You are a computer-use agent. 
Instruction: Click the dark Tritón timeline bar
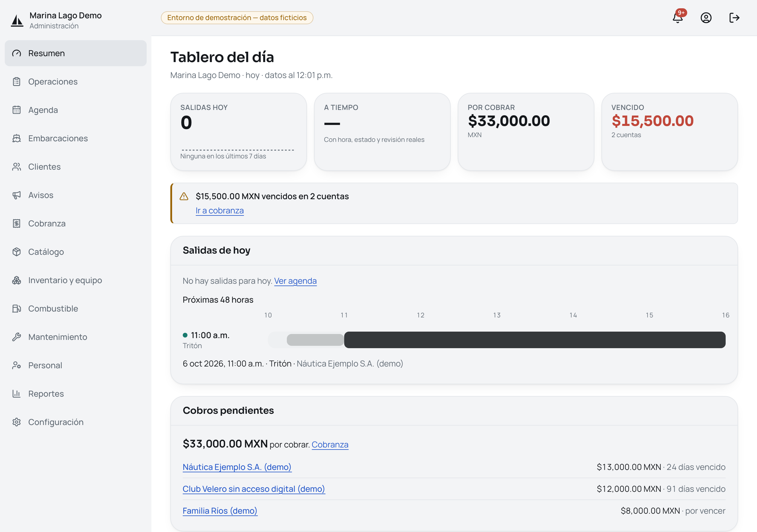click(x=534, y=340)
